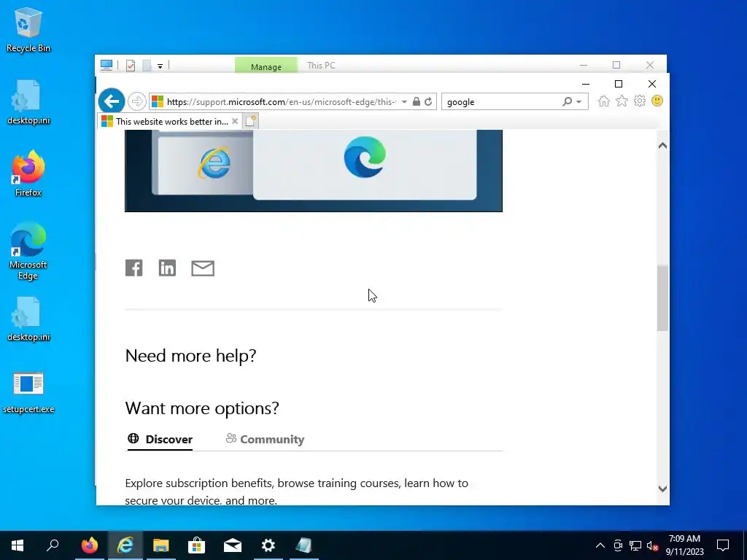Click the vertical scrollbar thumb

pos(662,298)
